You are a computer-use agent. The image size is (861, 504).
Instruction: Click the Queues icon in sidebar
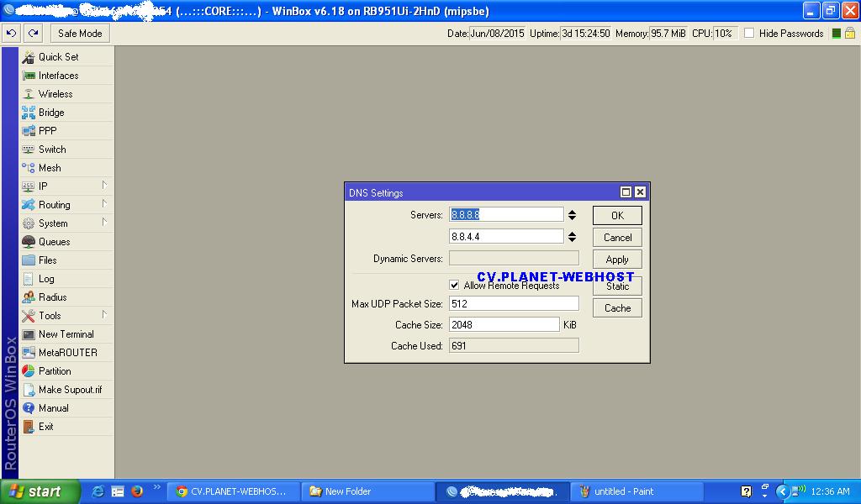point(29,242)
